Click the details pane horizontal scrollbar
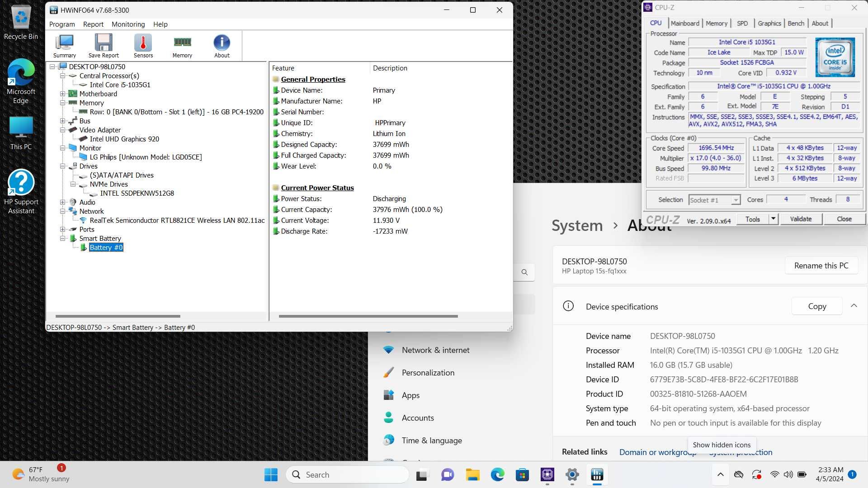This screenshot has height=488, width=868. click(x=368, y=316)
